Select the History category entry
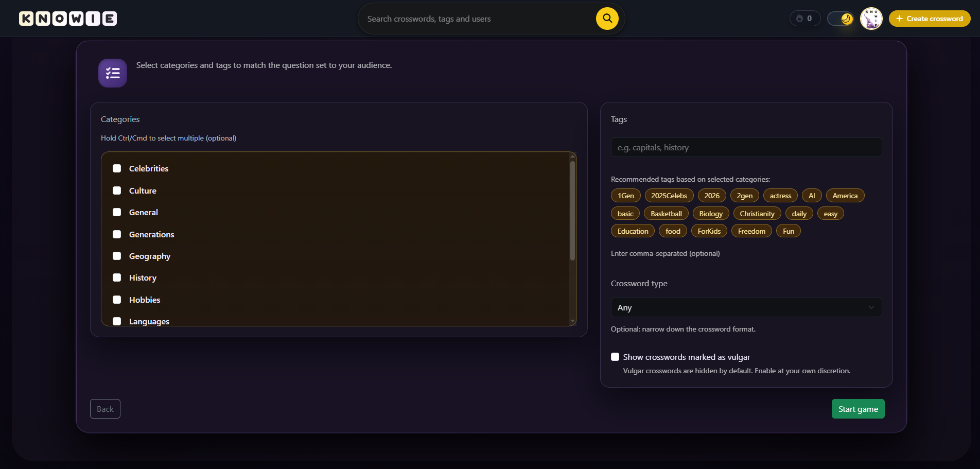The image size is (980, 469). tap(143, 277)
